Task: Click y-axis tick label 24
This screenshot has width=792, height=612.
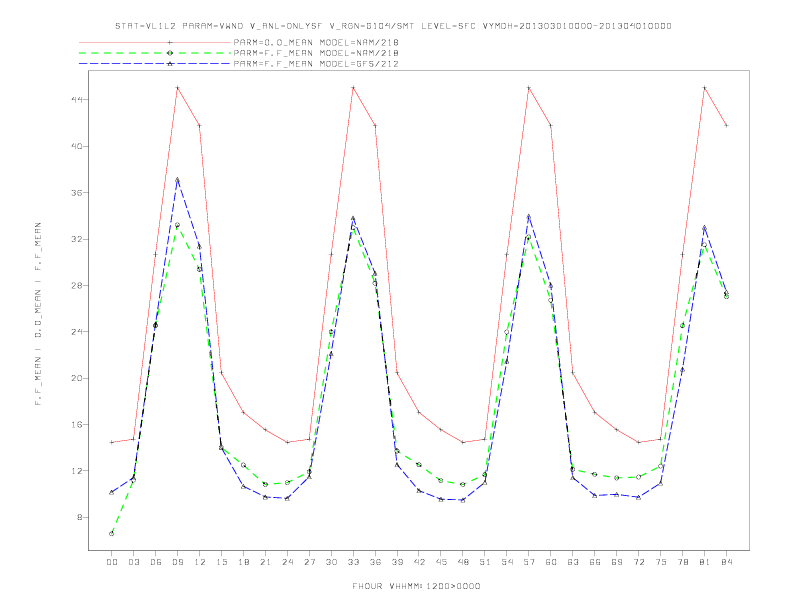Action: coord(77,332)
